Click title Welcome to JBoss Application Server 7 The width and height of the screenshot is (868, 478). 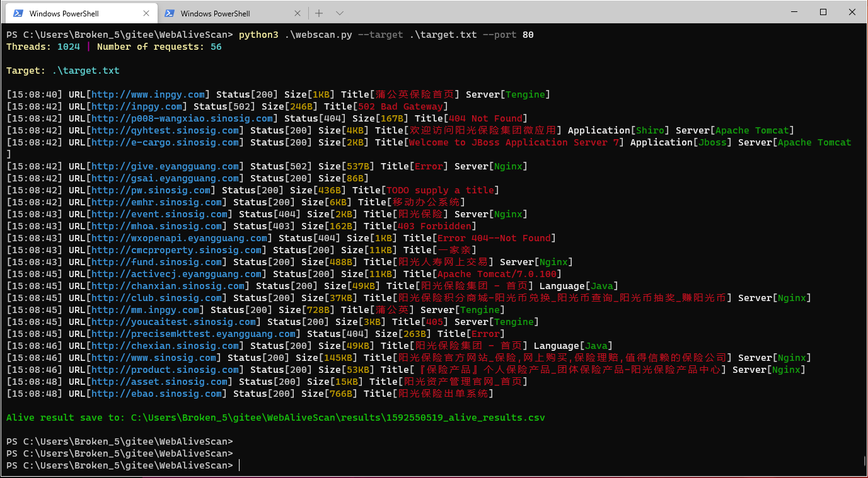(x=514, y=142)
